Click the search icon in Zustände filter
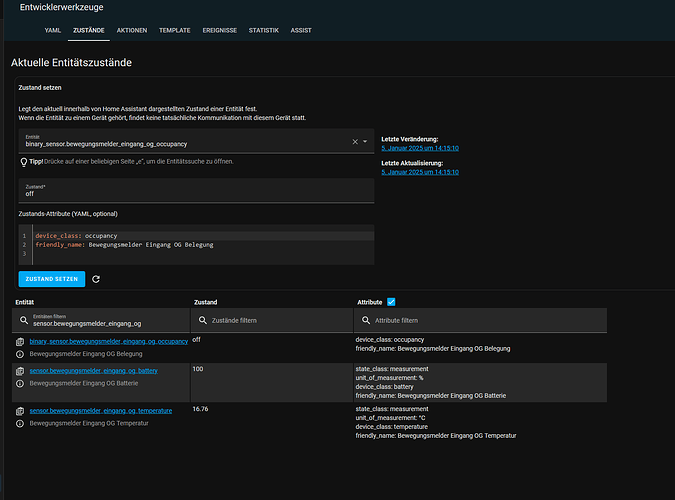Viewport: 675px width, 500px height. pyautogui.click(x=203, y=320)
